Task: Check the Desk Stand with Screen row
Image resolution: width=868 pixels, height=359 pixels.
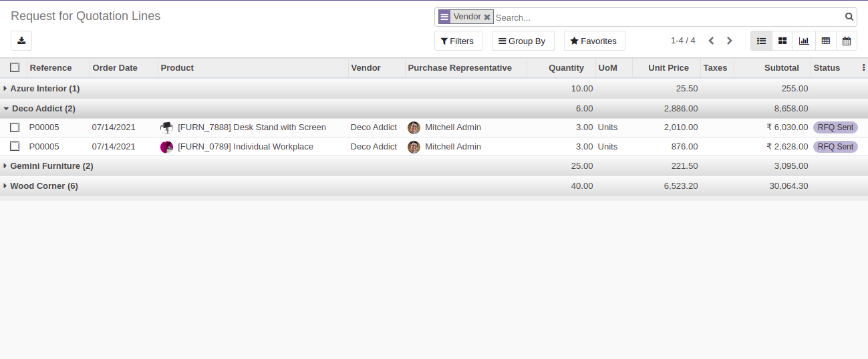Action: pos(15,127)
